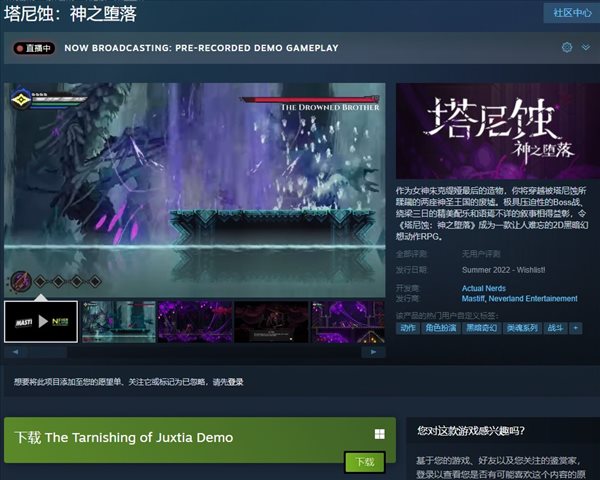Select the 动作 tag
This screenshot has width=600, height=480.
408,328
